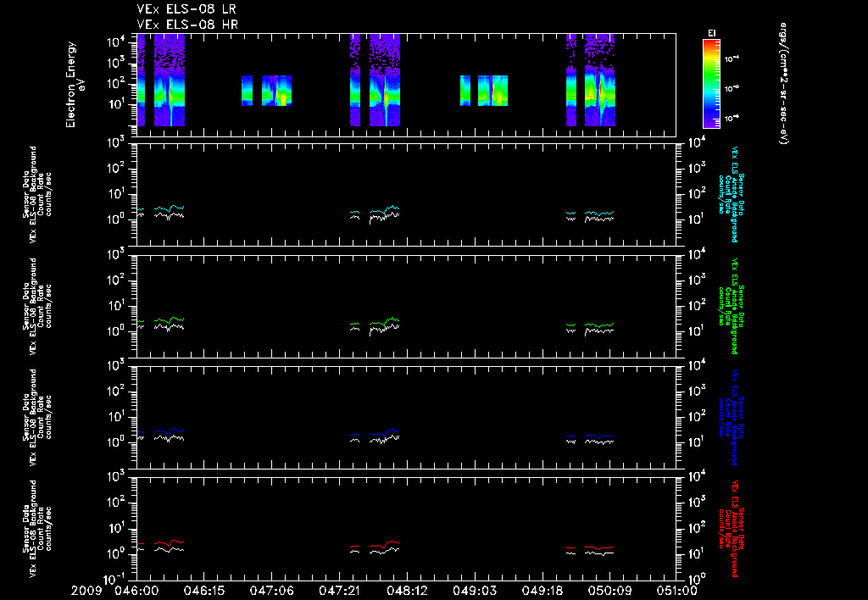Click the "050:09" time tick label
This screenshot has width=868, height=600.
(x=610, y=592)
